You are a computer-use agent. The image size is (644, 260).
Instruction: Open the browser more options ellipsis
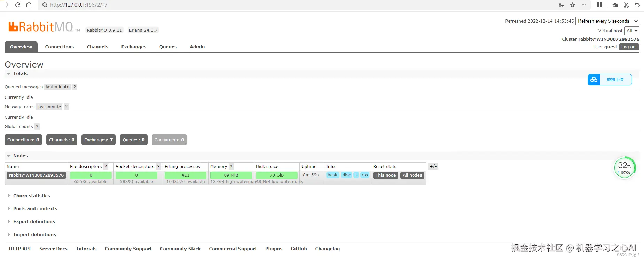[x=584, y=5]
